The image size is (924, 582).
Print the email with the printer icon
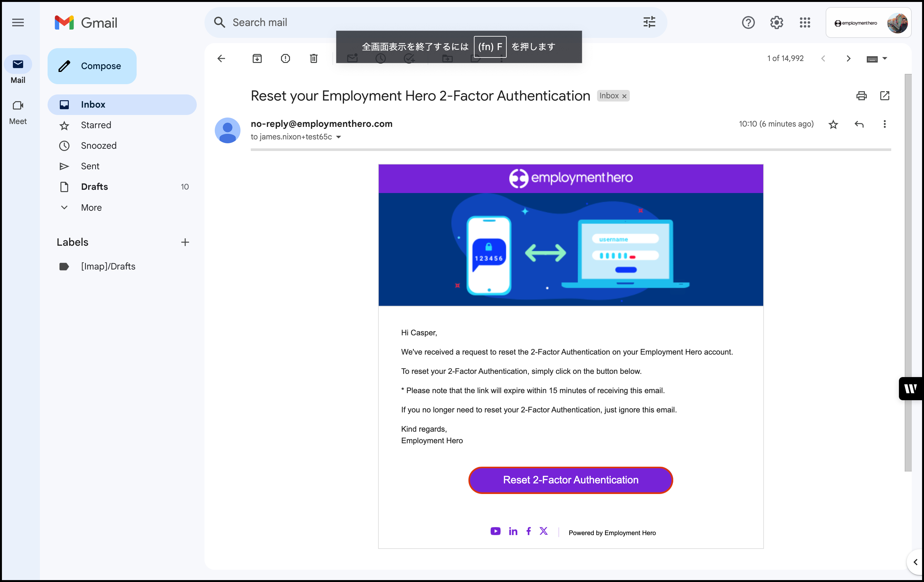[x=861, y=95]
